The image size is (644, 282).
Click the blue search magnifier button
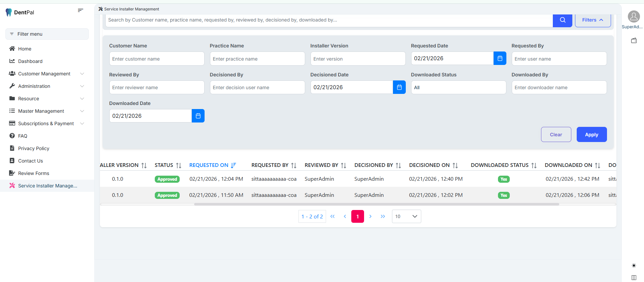click(x=562, y=20)
